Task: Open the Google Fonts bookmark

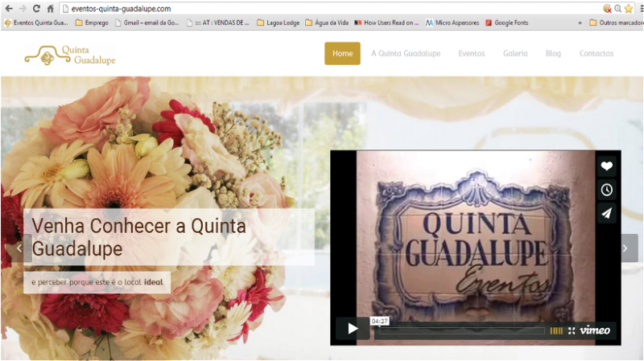Action: [x=507, y=23]
